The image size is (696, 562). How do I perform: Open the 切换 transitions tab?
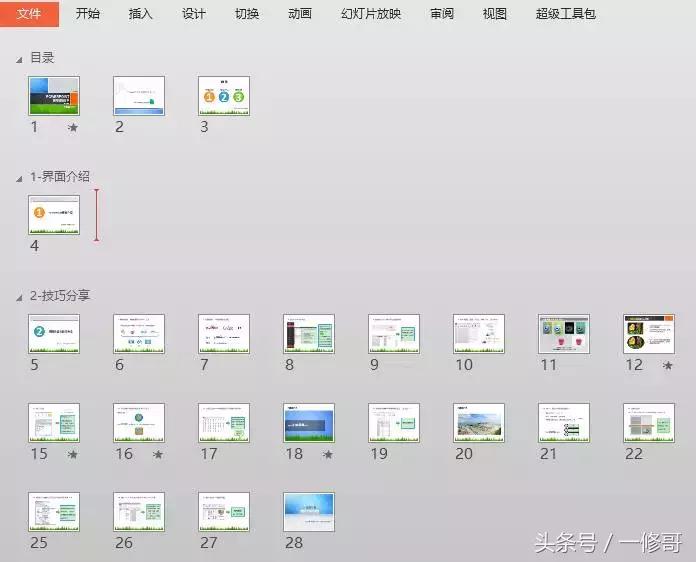tap(247, 14)
